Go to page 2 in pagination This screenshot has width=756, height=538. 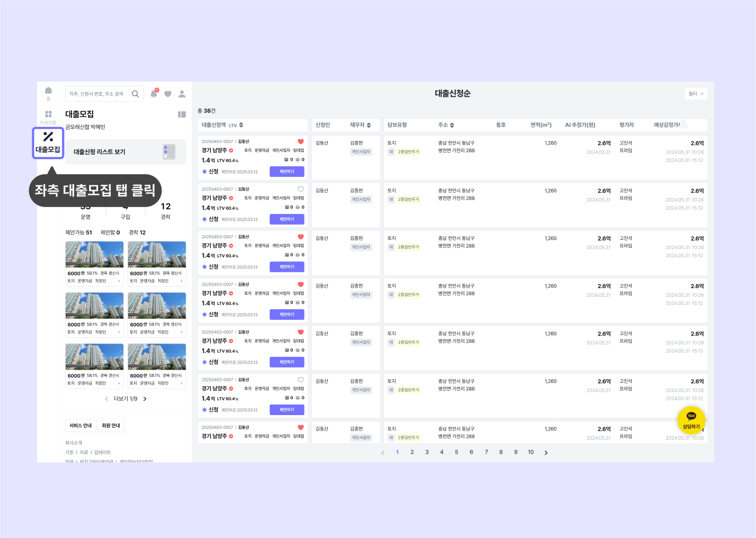(412, 452)
